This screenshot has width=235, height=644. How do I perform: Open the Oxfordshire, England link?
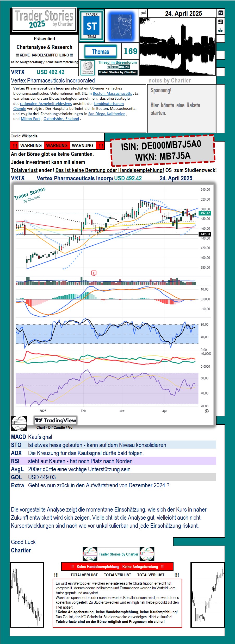point(61,119)
